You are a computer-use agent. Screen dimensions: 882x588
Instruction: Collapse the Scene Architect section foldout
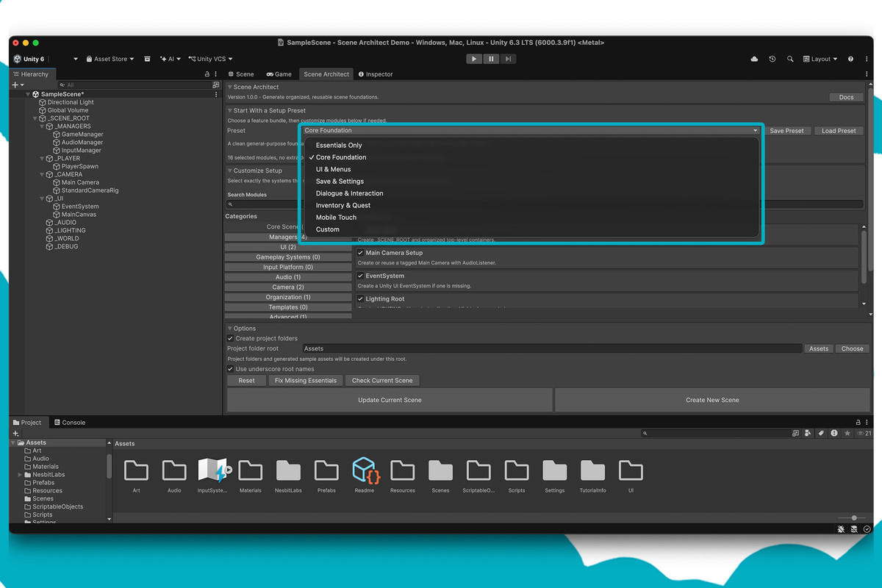229,87
